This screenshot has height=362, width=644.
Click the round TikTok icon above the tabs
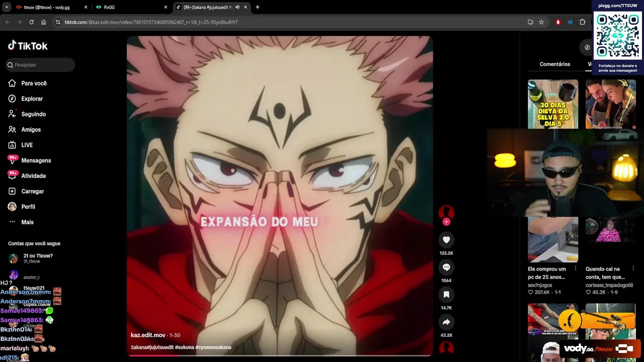click(x=587, y=47)
